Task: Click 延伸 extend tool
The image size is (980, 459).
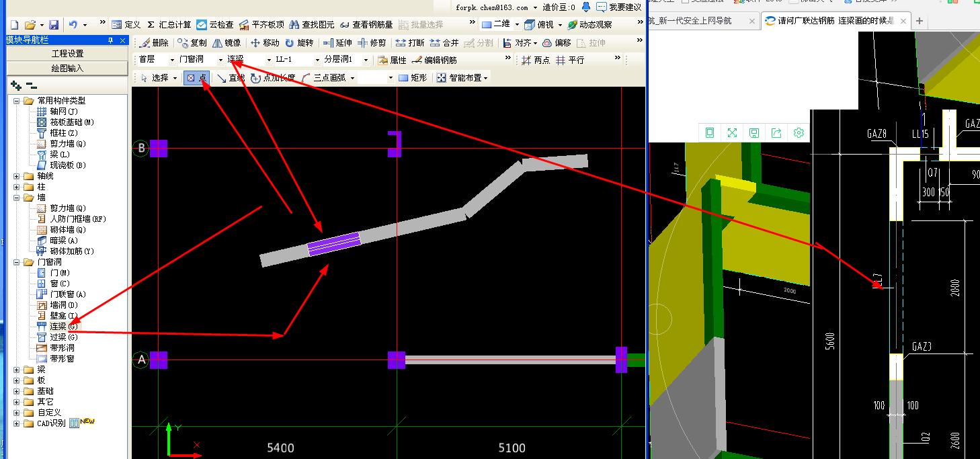Action: click(337, 42)
